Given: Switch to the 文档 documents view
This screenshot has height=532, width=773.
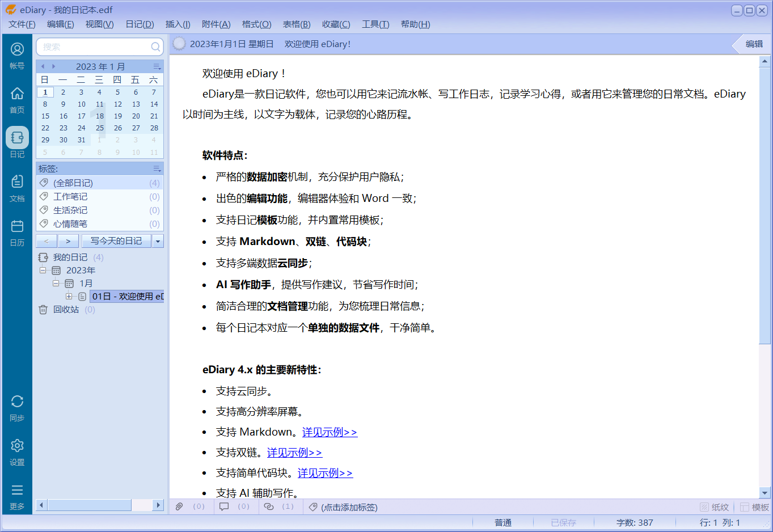Looking at the screenshot, I should coord(16,188).
